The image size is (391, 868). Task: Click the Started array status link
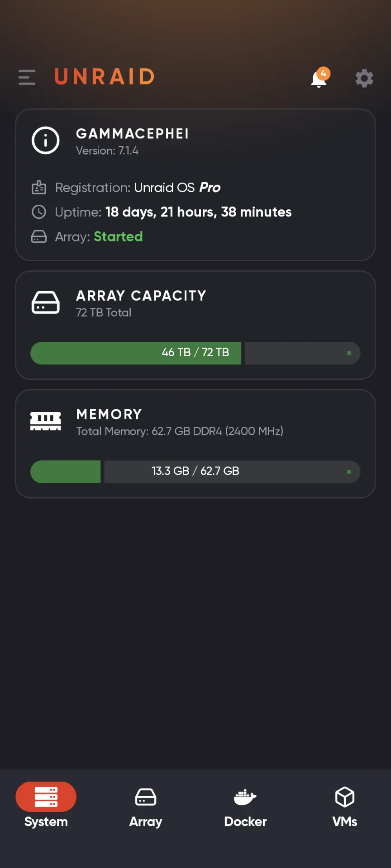pos(118,236)
